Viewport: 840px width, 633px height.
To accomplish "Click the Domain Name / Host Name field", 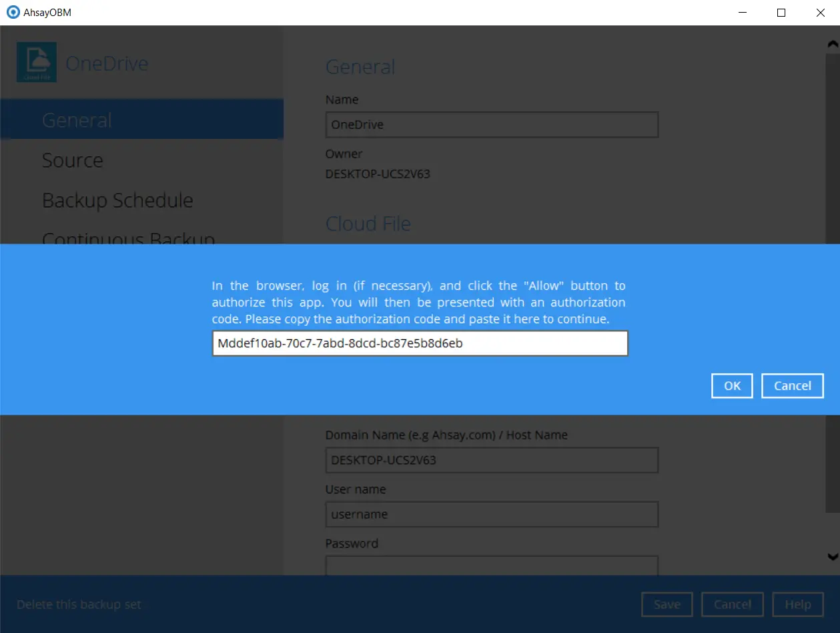I will click(491, 459).
